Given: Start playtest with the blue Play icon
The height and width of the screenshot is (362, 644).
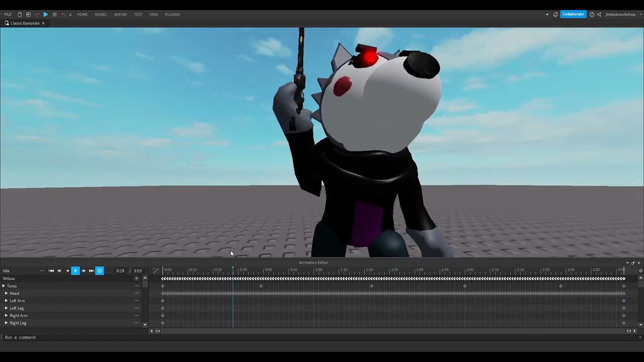Looking at the screenshot, I should (46, 15).
